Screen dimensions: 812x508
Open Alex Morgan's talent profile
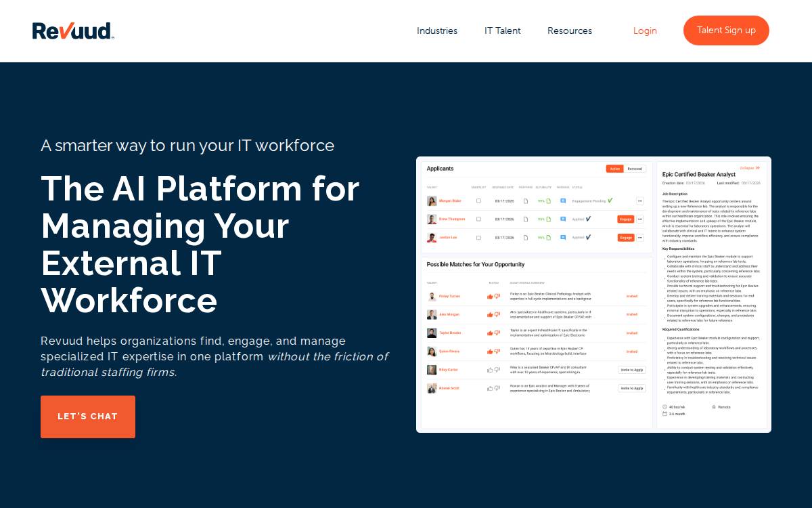[x=449, y=314]
